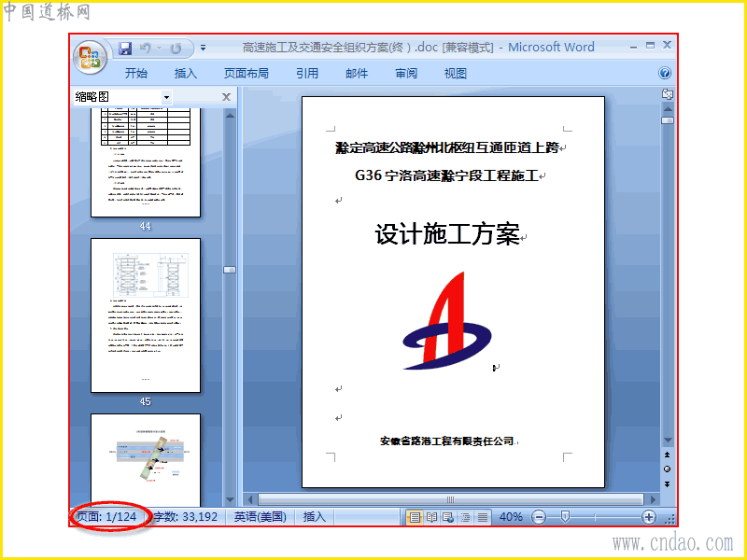Click the 英语(美国) language indicator
747x560 pixels.
[261, 517]
